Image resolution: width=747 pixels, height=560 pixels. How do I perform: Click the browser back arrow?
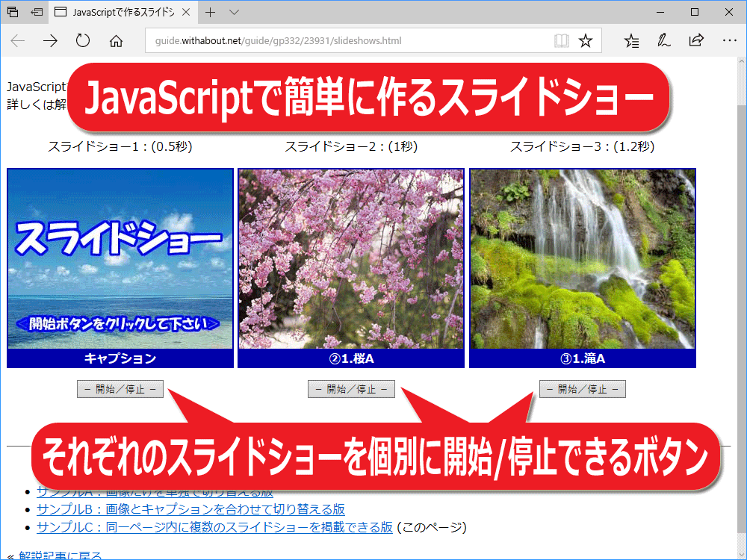click(18, 41)
